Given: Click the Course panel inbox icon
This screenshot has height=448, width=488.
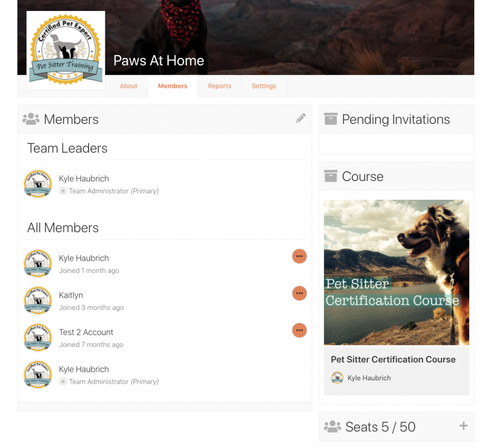Looking at the screenshot, I should 331,176.
